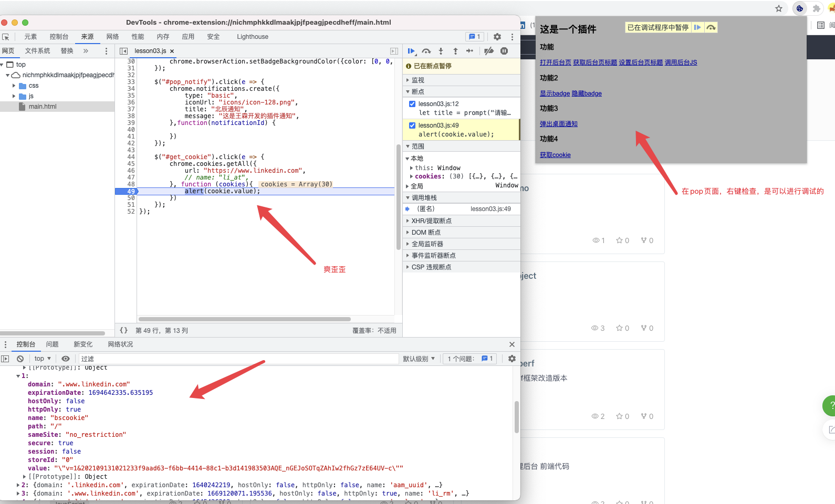Image resolution: width=835 pixels, height=504 pixels.
Task: Hide the debugger sidebar toggle icon
Action: coord(394,51)
